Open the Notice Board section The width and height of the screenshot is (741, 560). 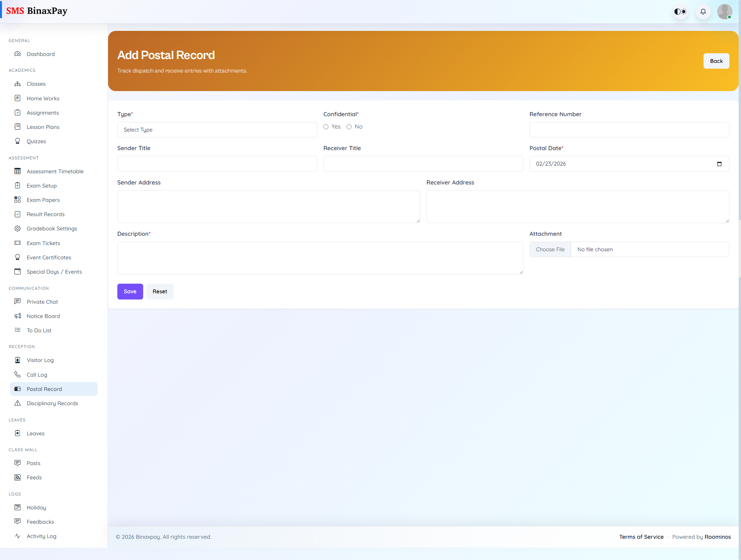click(x=43, y=316)
